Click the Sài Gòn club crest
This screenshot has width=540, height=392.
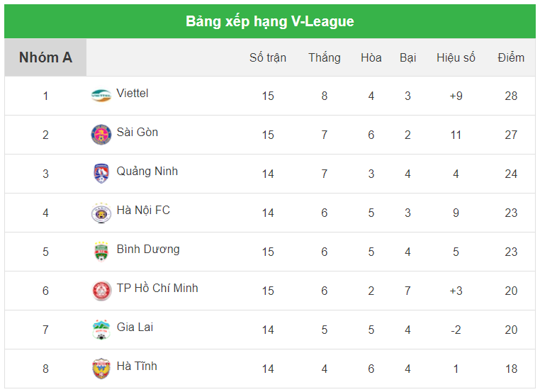tap(101, 135)
